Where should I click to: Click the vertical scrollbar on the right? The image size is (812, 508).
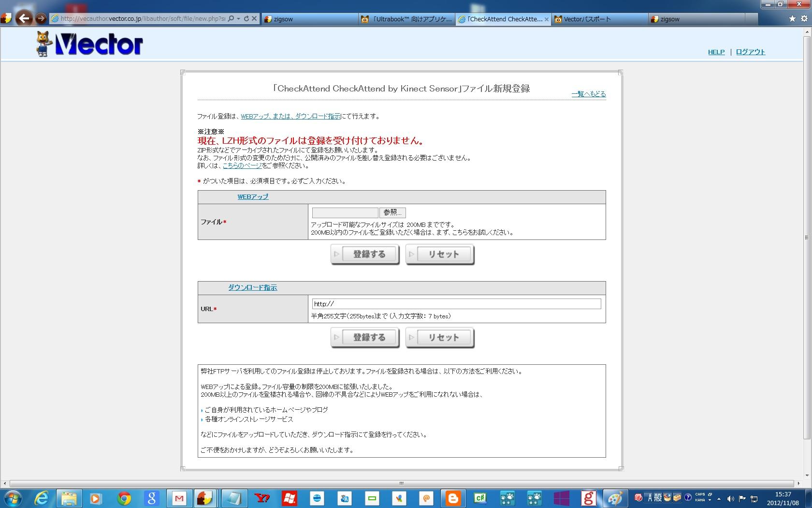click(x=806, y=237)
